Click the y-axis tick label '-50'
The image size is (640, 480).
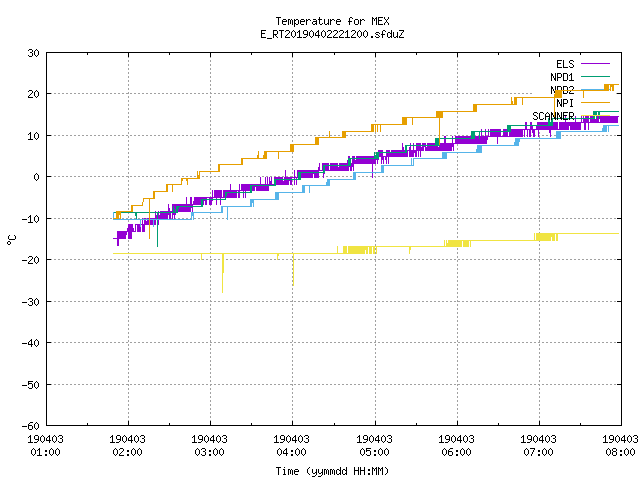pos(31,384)
